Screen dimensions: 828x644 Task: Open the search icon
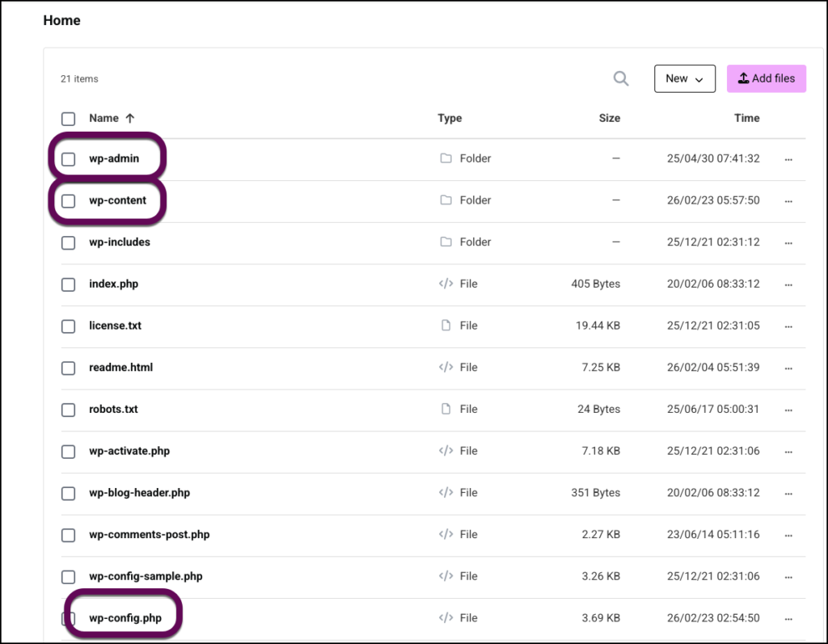(621, 78)
